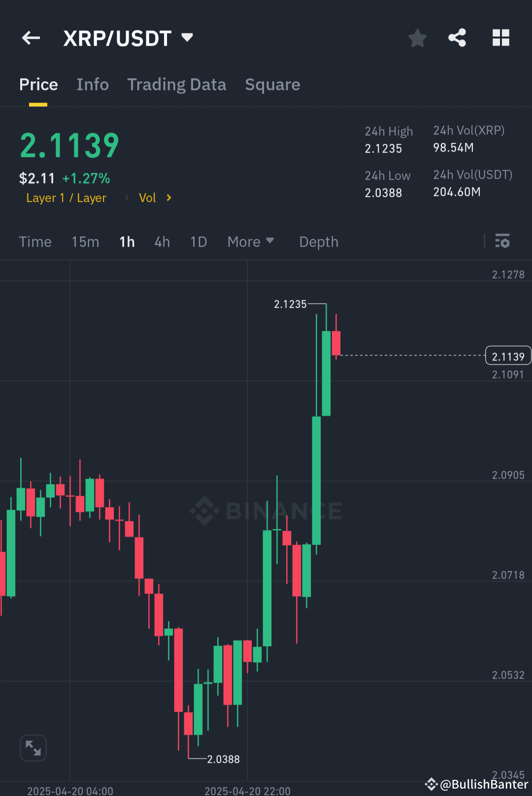
Task: Tap the 2.1139 current price label on chart
Action: click(508, 355)
